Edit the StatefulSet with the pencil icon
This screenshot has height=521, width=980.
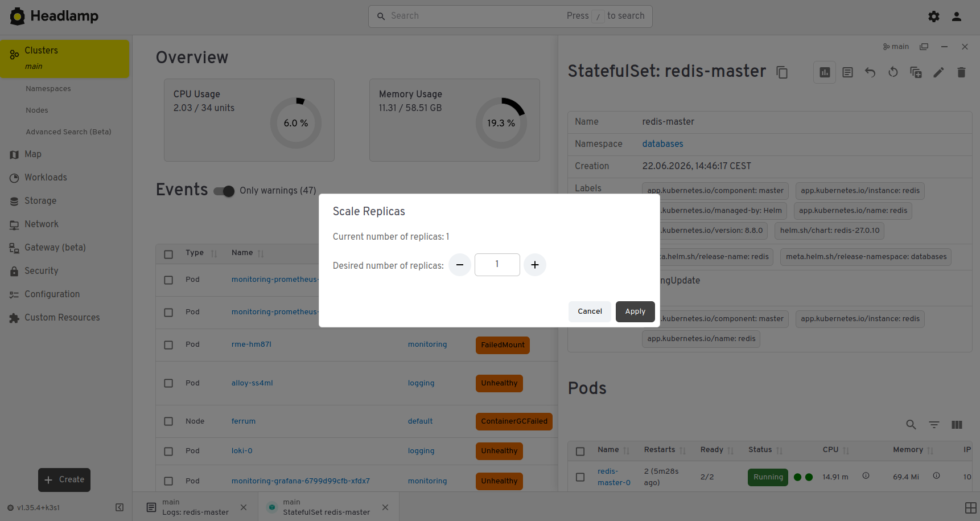point(938,72)
